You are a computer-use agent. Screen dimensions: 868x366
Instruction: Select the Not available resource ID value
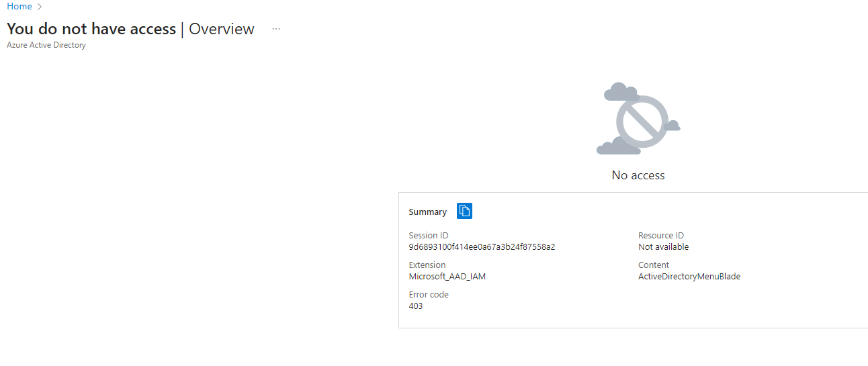663,246
